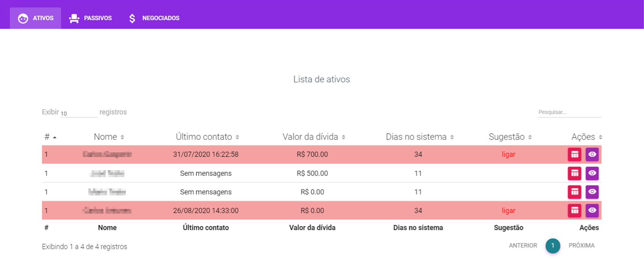The image size is (644, 259).
Task: Click the purple eye icon in the third row
Action: (x=592, y=192)
